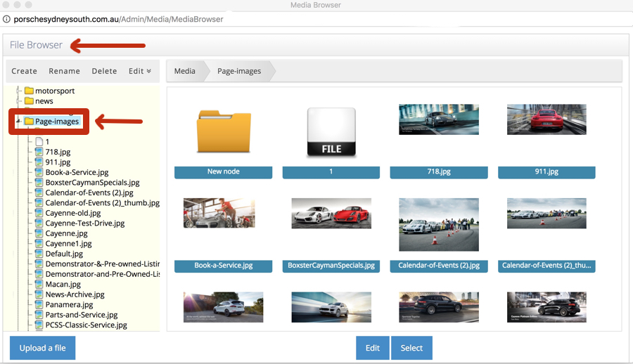Select the motorsport folder icon in tree

point(29,91)
